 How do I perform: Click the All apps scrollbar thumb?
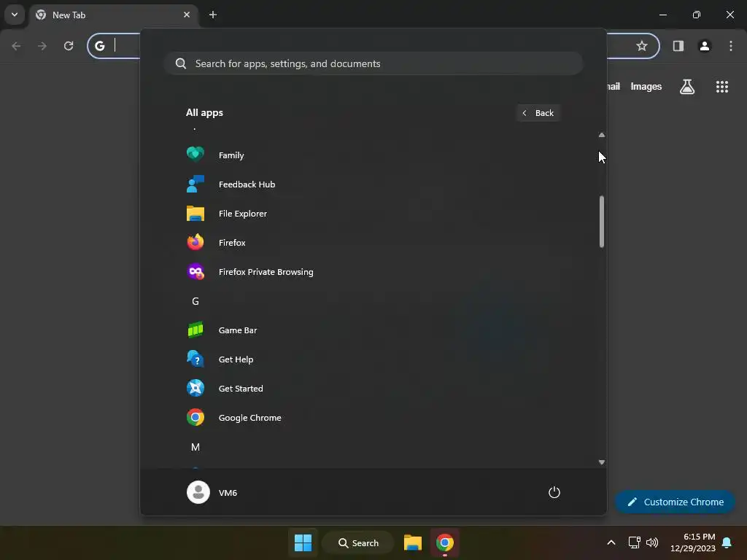tap(602, 222)
